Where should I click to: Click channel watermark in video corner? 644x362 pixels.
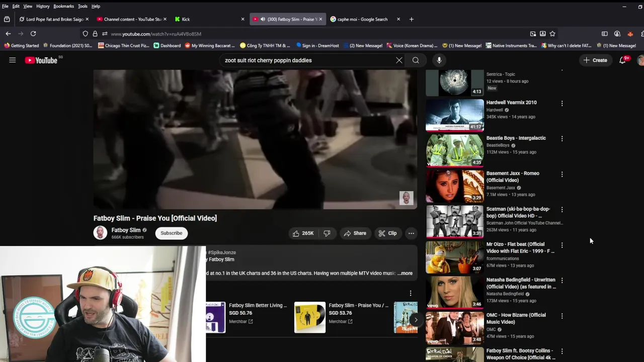407,198
